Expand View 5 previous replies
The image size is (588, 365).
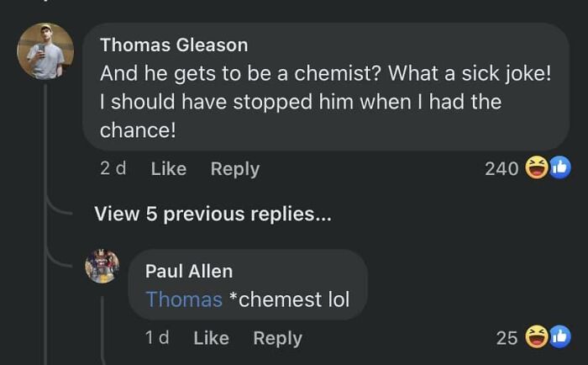click(213, 214)
